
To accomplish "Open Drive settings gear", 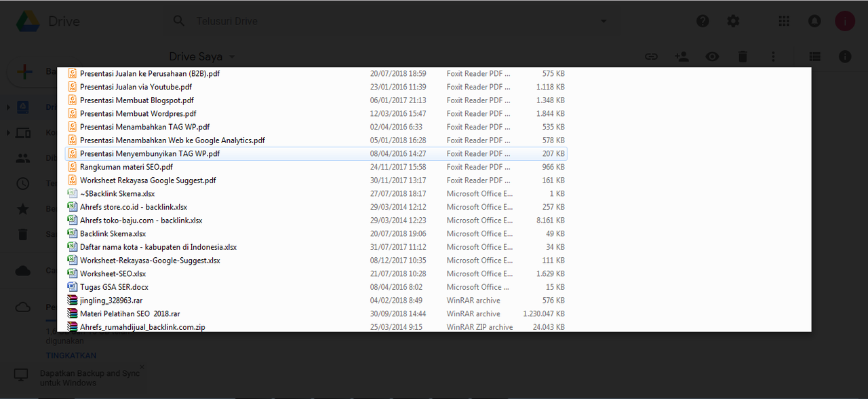I will click(x=733, y=21).
